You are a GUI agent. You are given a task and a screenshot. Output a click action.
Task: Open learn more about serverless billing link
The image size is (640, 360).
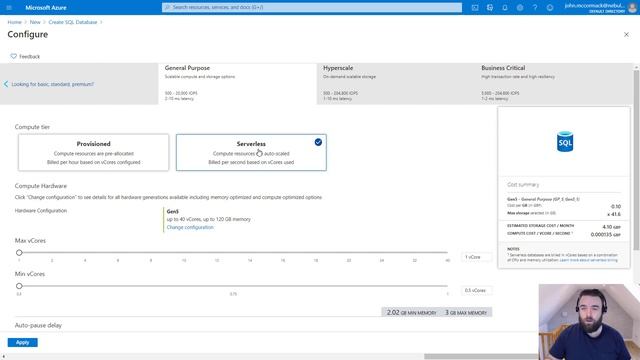(589, 260)
